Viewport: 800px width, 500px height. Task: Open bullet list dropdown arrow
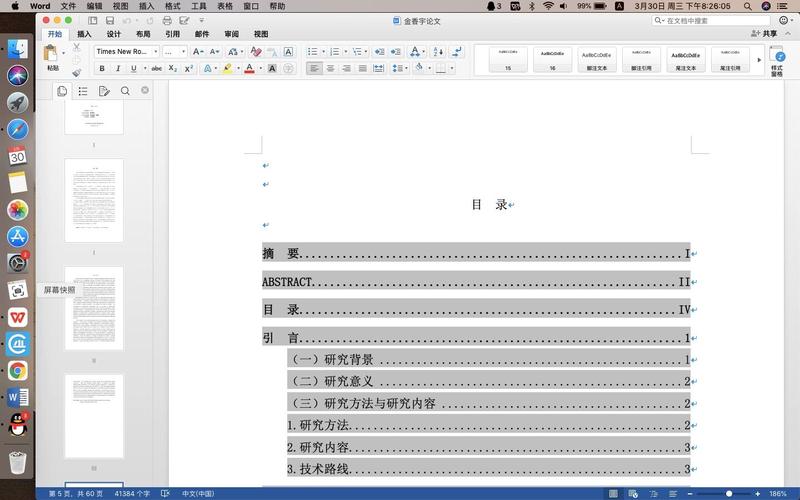pyautogui.click(x=323, y=52)
